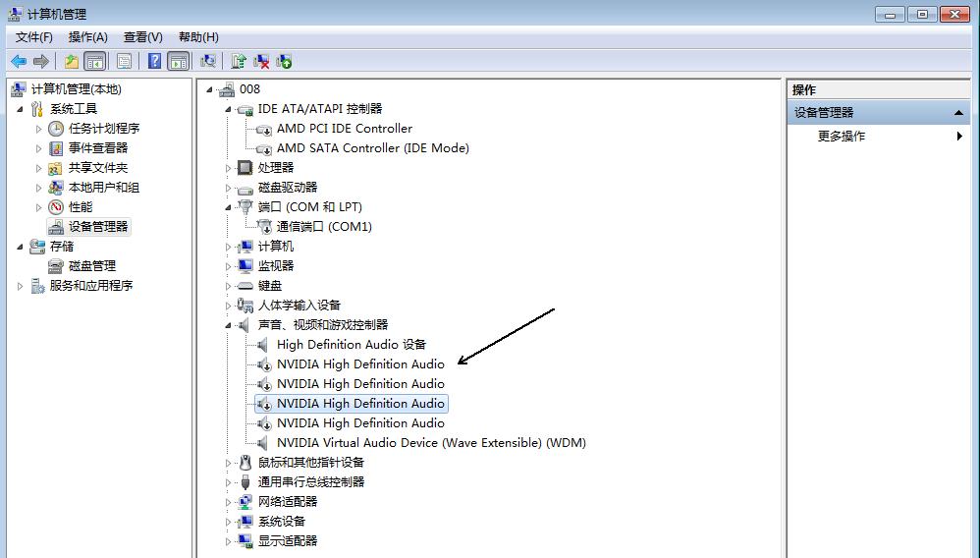This screenshot has height=558, width=980.
Task: Select AMD PCI IDE Controller device
Action: coord(345,129)
